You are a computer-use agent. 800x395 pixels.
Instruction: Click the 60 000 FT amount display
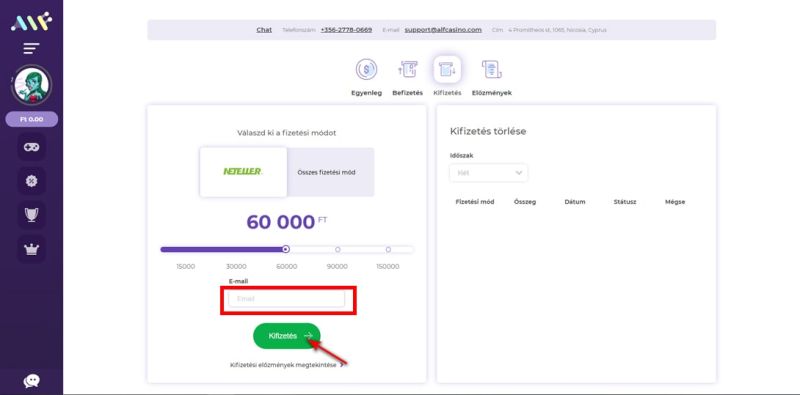pyautogui.click(x=286, y=222)
